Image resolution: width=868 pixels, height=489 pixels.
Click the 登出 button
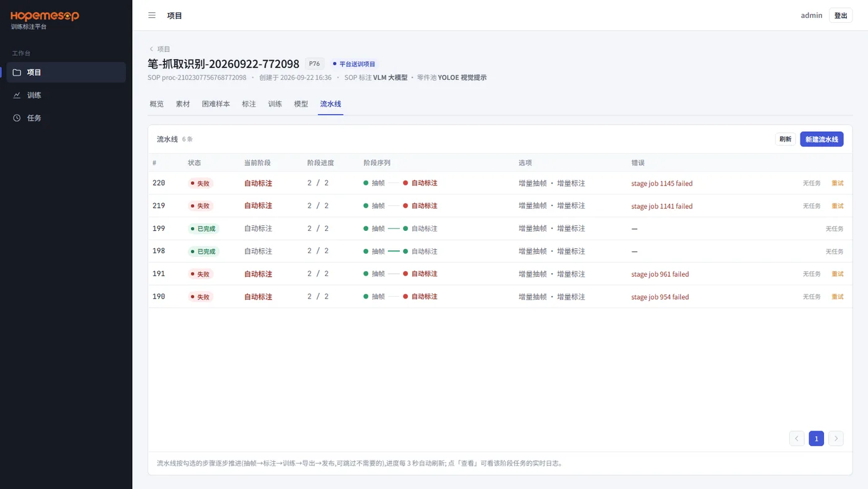(841, 16)
